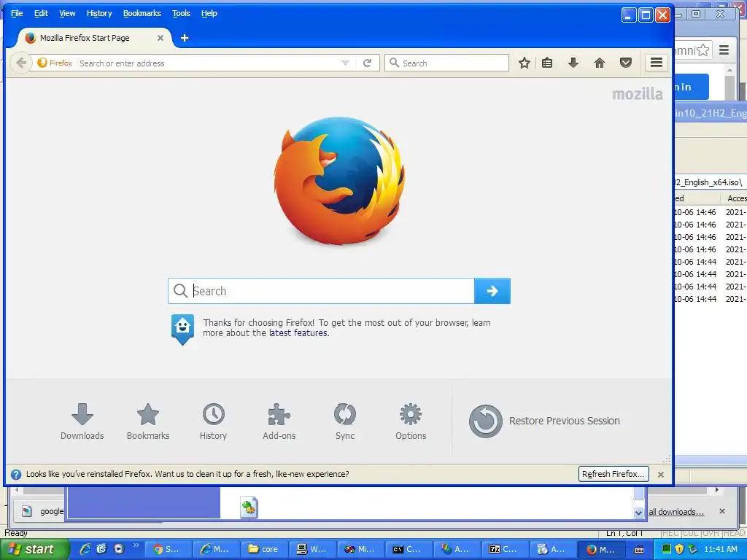Click the security shield tray icon
The image size is (747, 560).
679,549
